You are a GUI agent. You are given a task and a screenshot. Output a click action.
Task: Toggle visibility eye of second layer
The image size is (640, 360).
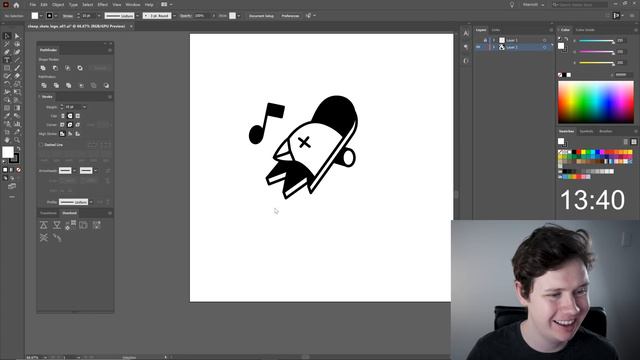478,47
